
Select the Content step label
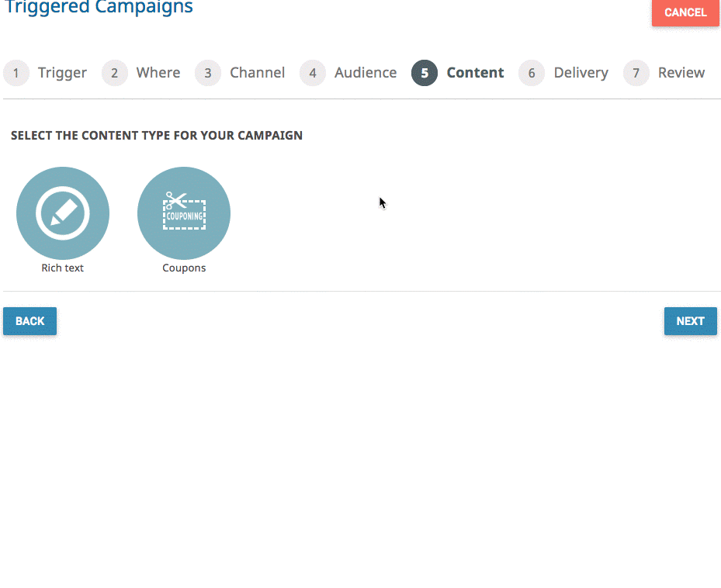click(476, 73)
